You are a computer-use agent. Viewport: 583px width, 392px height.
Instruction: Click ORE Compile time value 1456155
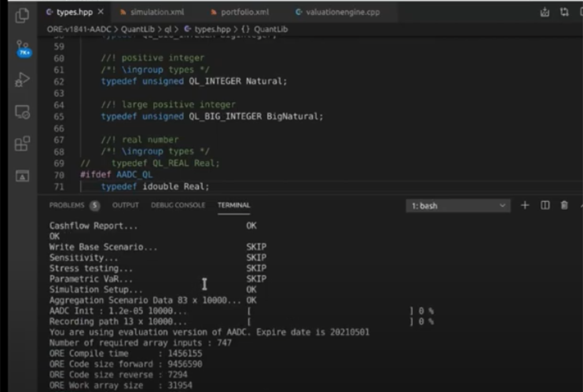[185, 354]
